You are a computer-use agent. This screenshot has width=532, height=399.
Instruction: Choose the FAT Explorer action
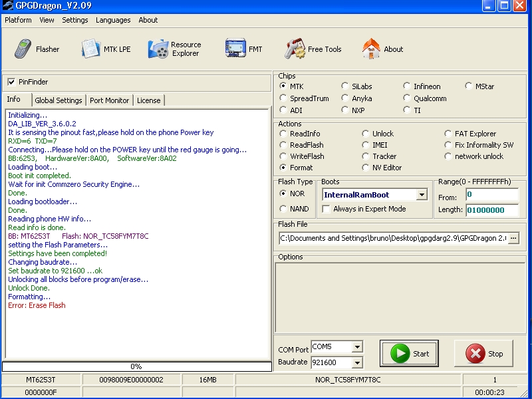[x=448, y=134]
